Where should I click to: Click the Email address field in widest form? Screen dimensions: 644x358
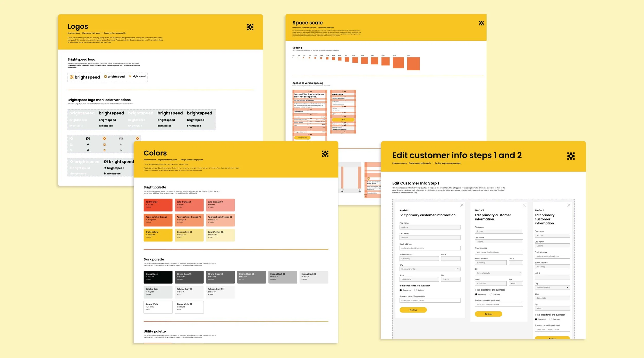[x=430, y=248]
